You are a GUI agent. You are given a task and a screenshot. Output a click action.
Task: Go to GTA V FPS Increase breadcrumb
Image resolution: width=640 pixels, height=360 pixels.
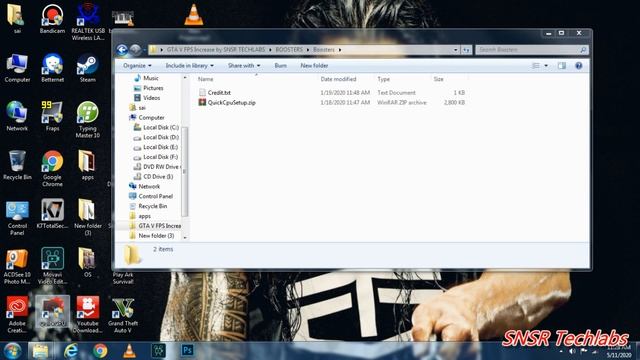(216, 50)
